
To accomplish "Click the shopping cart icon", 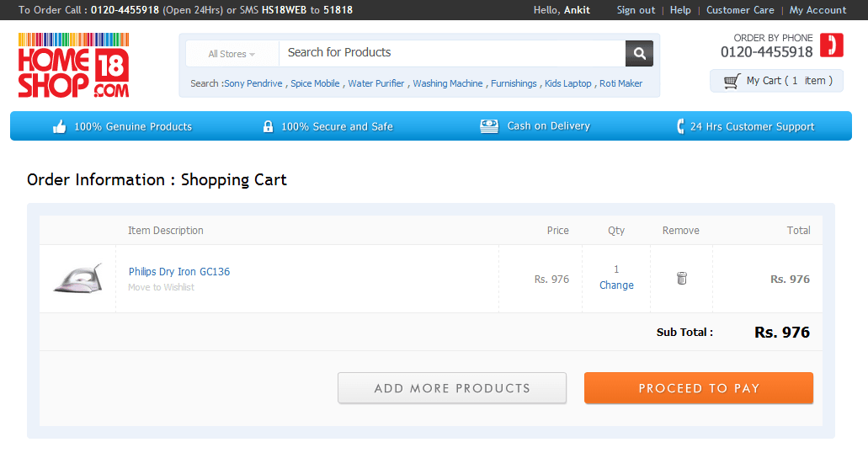I will pos(732,82).
